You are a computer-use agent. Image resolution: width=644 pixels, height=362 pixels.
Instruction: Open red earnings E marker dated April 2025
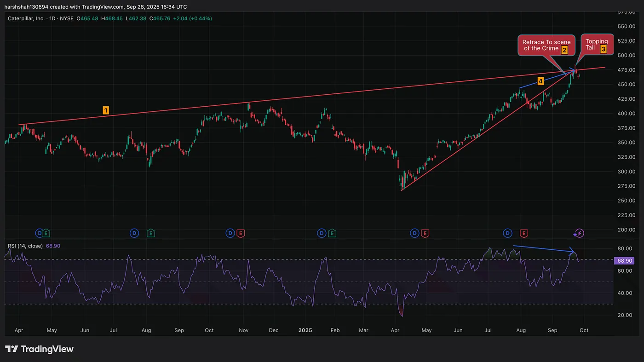coord(425,233)
